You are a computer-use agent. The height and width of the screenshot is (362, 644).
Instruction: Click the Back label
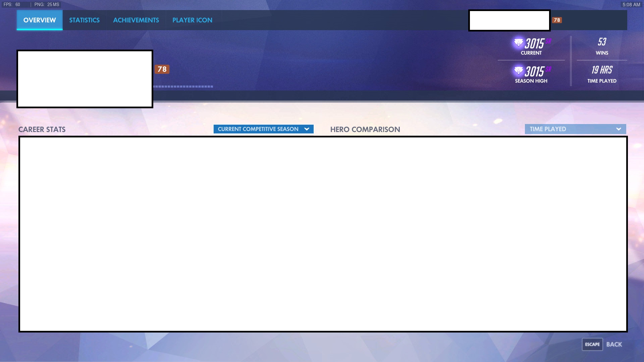pos(614,345)
